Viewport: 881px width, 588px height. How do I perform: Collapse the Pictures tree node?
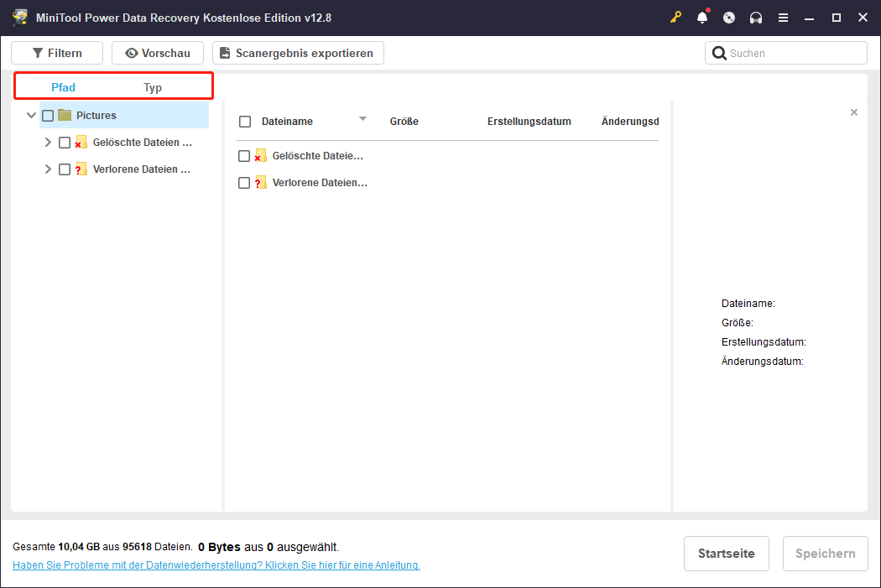click(x=32, y=115)
